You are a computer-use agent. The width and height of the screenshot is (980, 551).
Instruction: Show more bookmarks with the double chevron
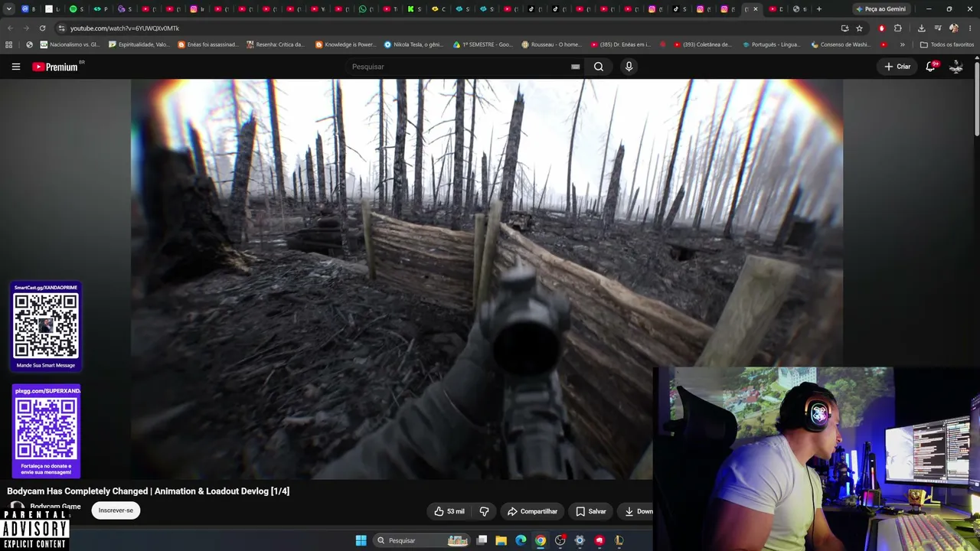902,44
